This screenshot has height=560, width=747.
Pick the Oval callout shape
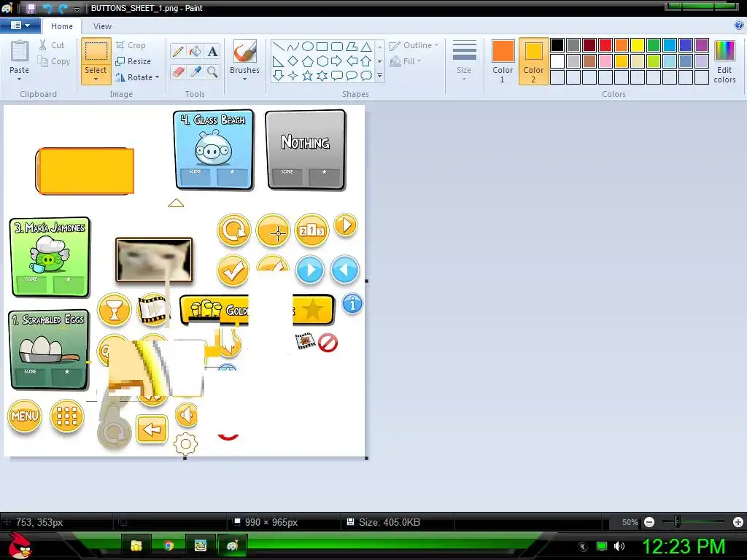coord(352,75)
